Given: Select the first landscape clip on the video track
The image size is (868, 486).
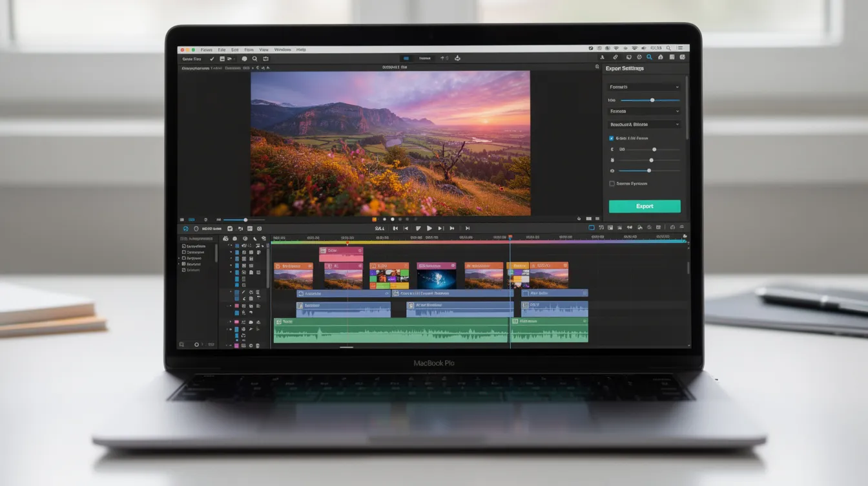Looking at the screenshot, I should (x=293, y=275).
